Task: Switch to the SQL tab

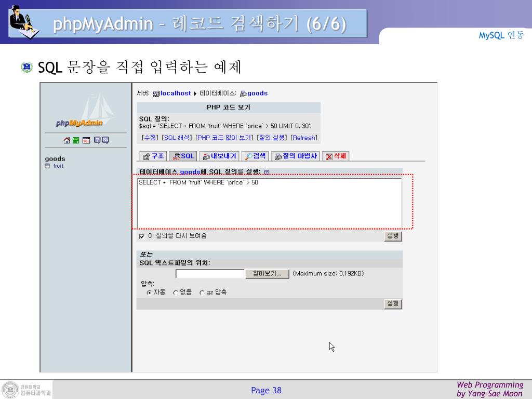Action: (183, 156)
